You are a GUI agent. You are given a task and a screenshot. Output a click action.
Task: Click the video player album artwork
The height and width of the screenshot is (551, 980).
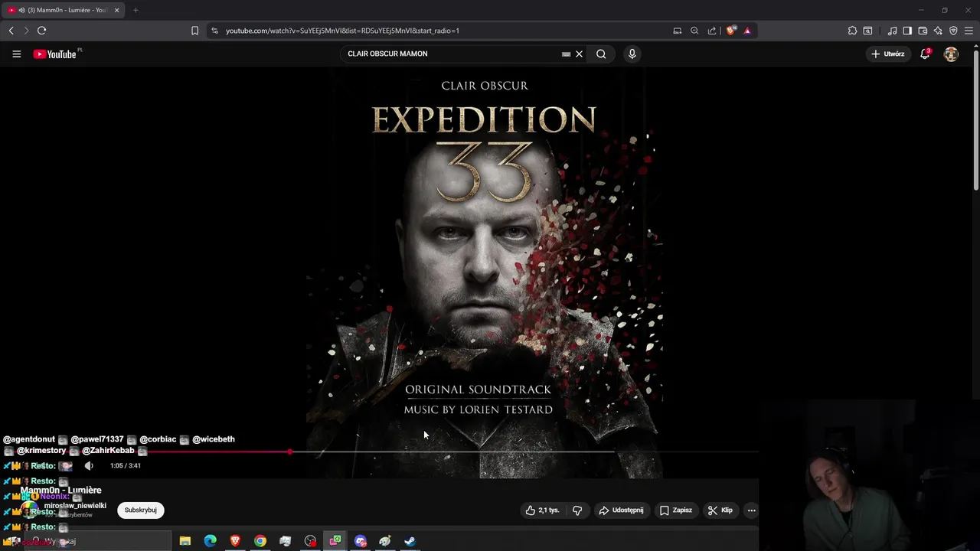point(484,272)
